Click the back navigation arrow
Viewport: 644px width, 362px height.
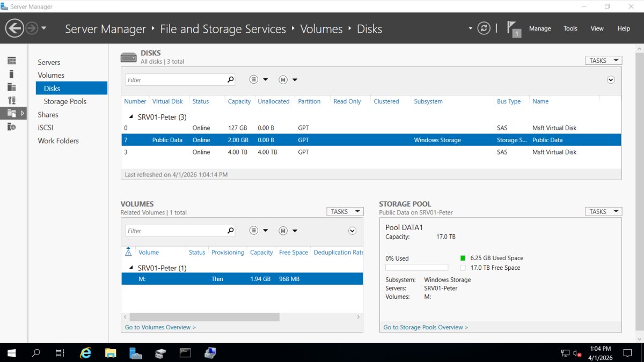click(14, 28)
